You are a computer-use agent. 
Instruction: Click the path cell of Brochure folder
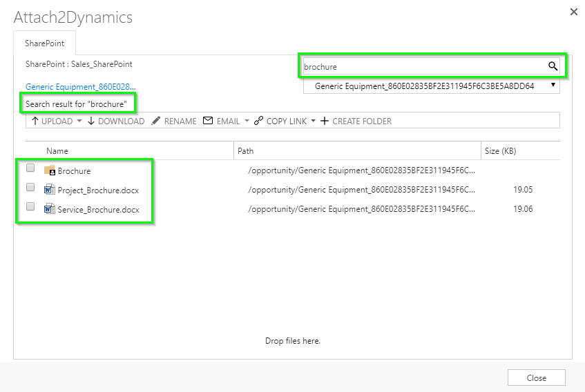pyautogui.click(x=361, y=170)
